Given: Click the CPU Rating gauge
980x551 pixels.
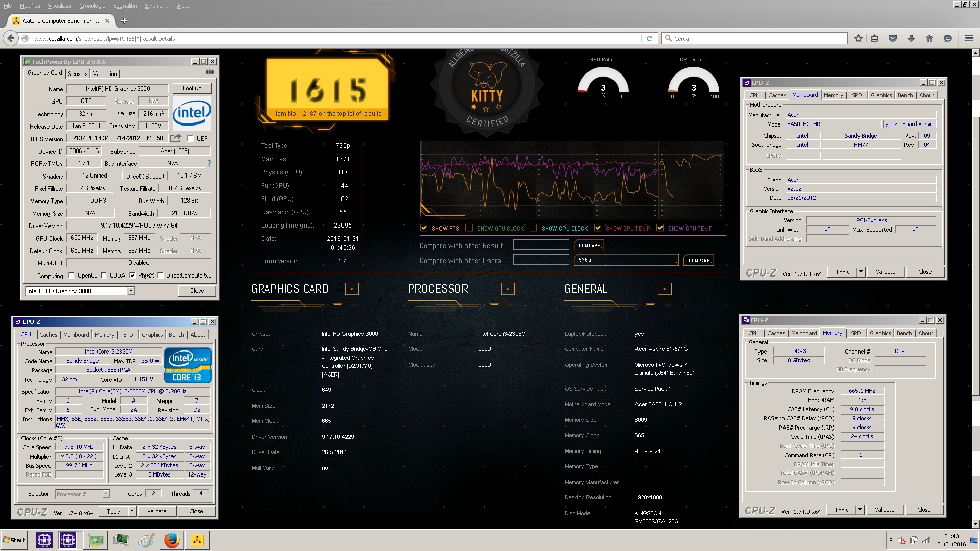Looking at the screenshot, I should [x=693, y=82].
